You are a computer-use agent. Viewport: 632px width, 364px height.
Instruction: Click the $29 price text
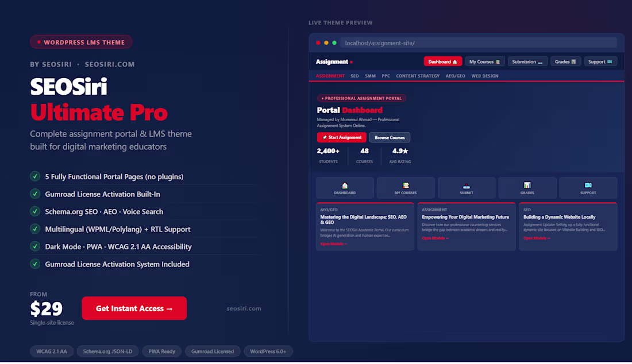click(x=47, y=309)
